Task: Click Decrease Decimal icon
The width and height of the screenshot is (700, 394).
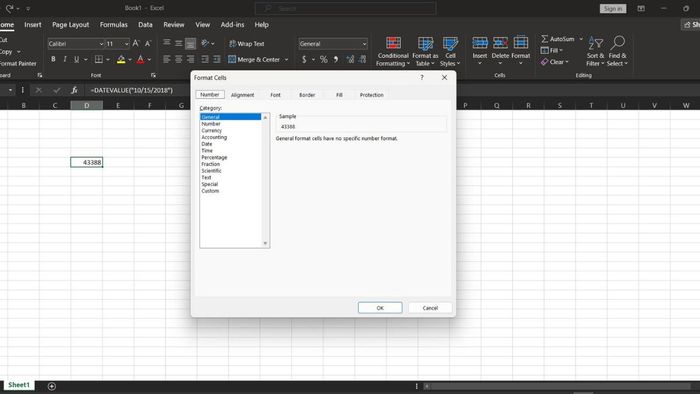Action: click(362, 59)
